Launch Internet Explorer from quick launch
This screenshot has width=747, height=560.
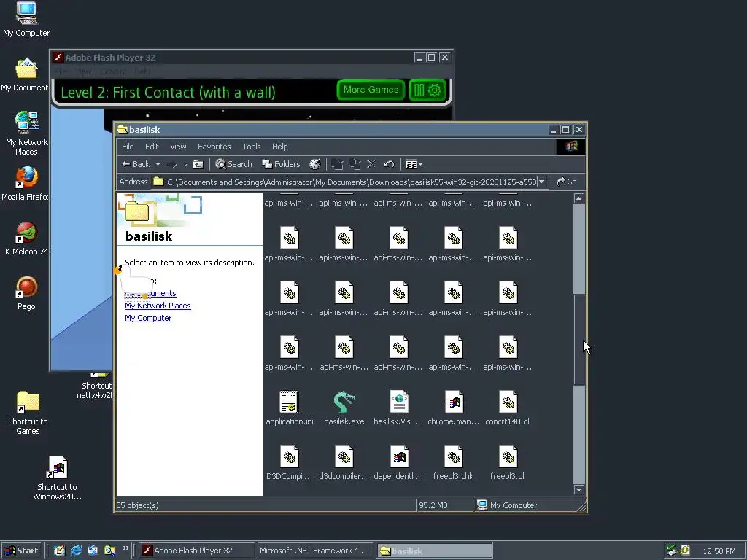pyautogui.click(x=76, y=551)
